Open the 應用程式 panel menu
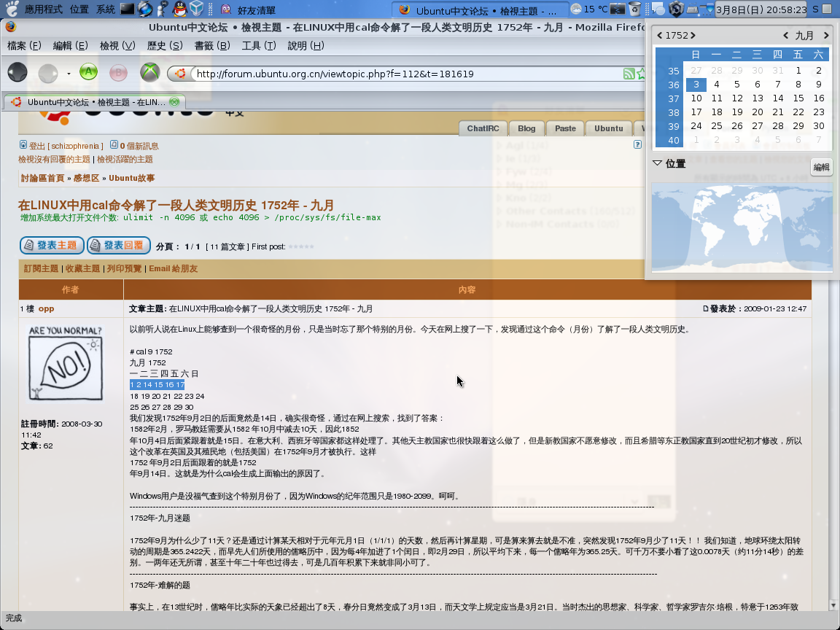Viewport: 840px width, 630px height. 44,9
